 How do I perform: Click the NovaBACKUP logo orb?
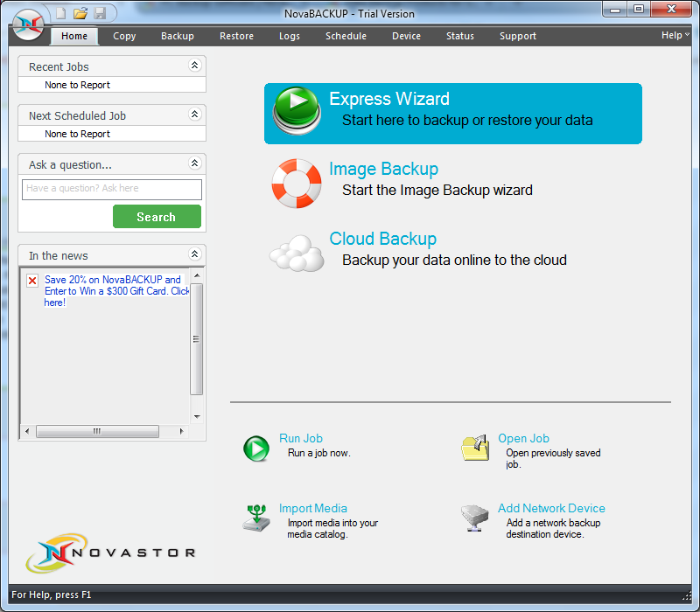coord(26,26)
